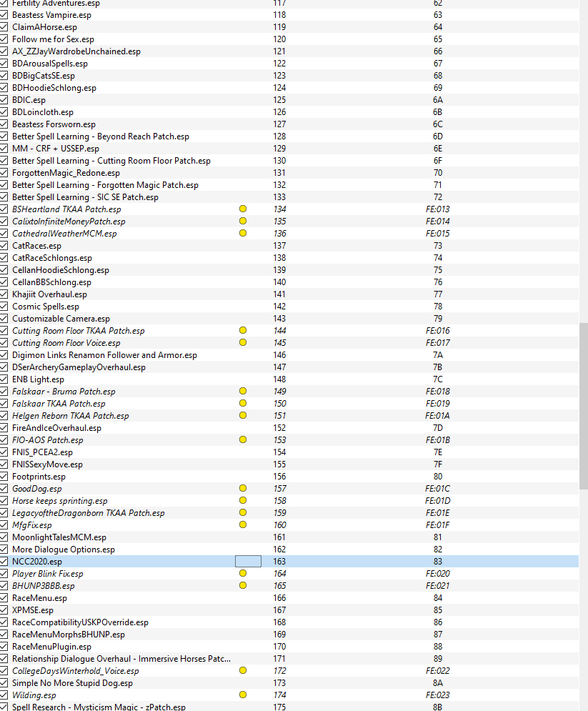Uncheck the Footprints.esp plugin
Viewport: 588px width, 711px height.
point(4,476)
